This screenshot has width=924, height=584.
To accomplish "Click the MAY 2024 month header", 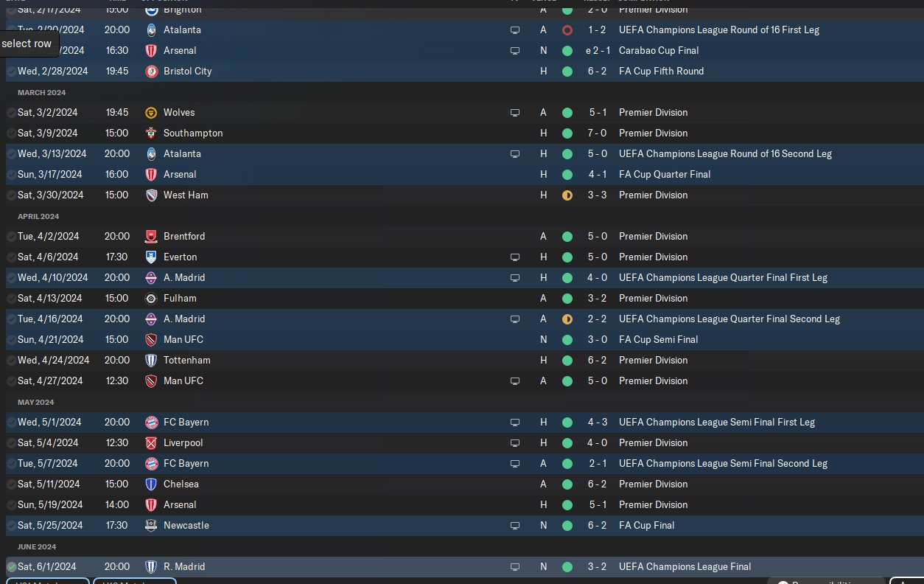I will coord(36,402).
